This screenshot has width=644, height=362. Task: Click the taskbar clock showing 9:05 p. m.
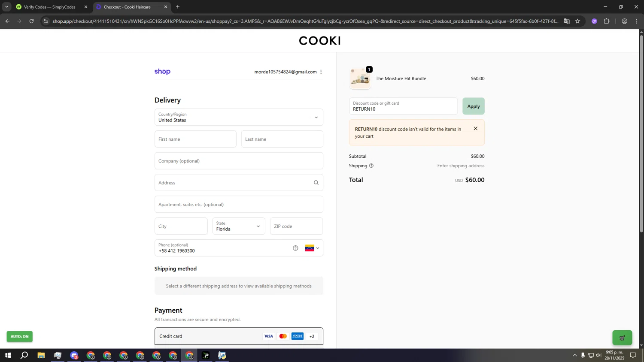(614, 355)
